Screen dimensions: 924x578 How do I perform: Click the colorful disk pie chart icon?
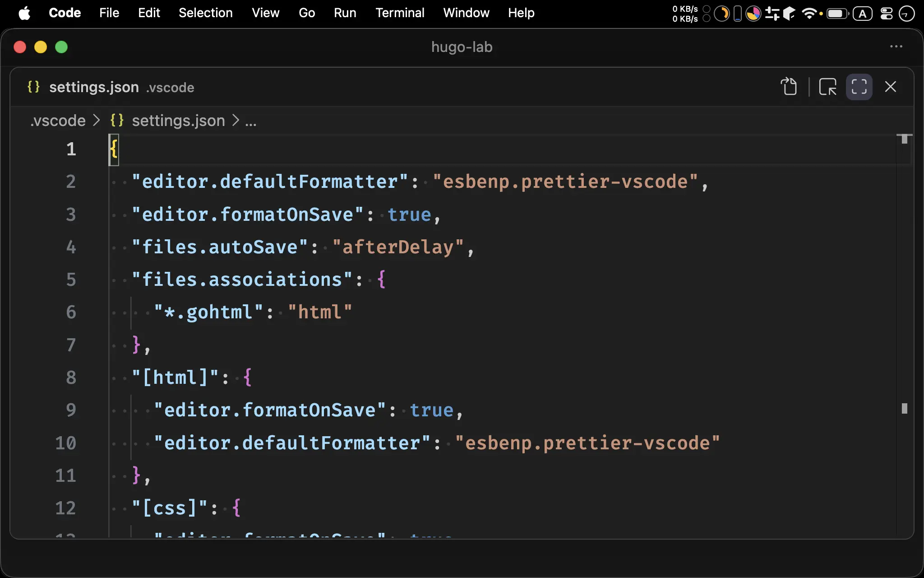753,14
